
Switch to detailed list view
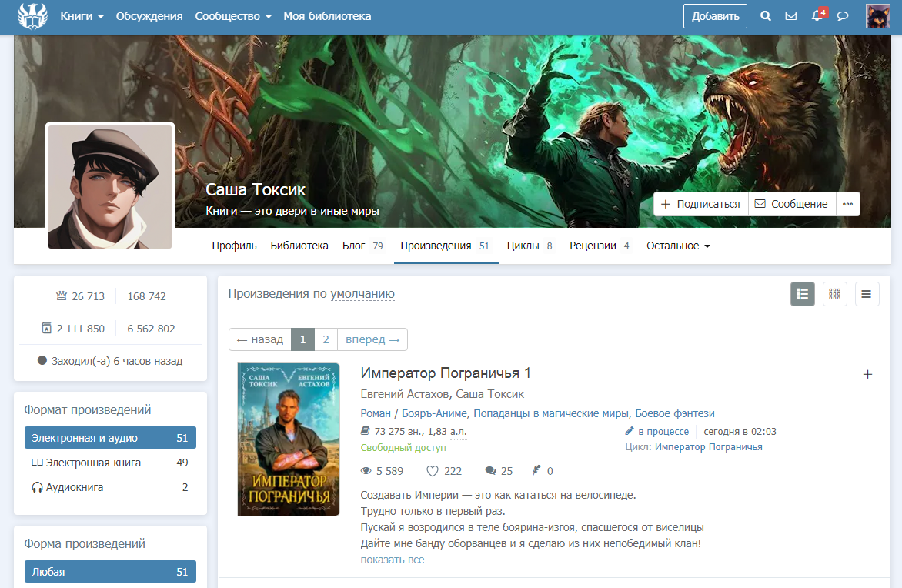point(803,293)
